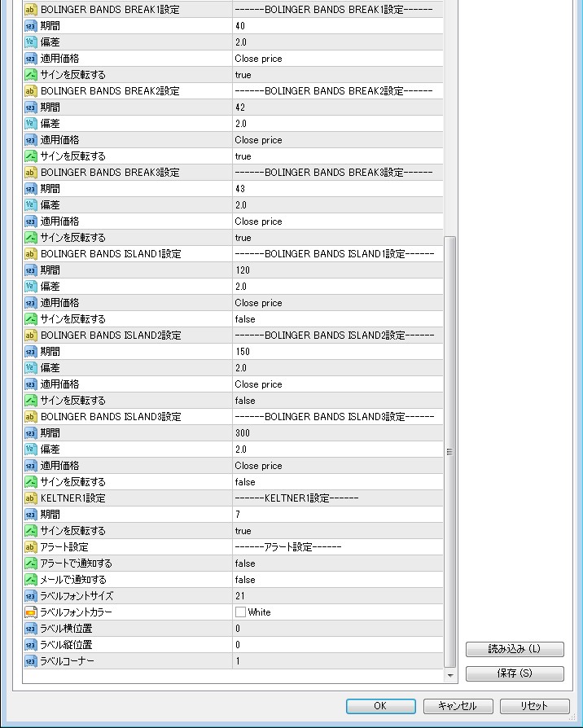This screenshot has width=583, height=728.
Task: Click the 偏差 icon in the BREAK3 section
Action: 31,205
